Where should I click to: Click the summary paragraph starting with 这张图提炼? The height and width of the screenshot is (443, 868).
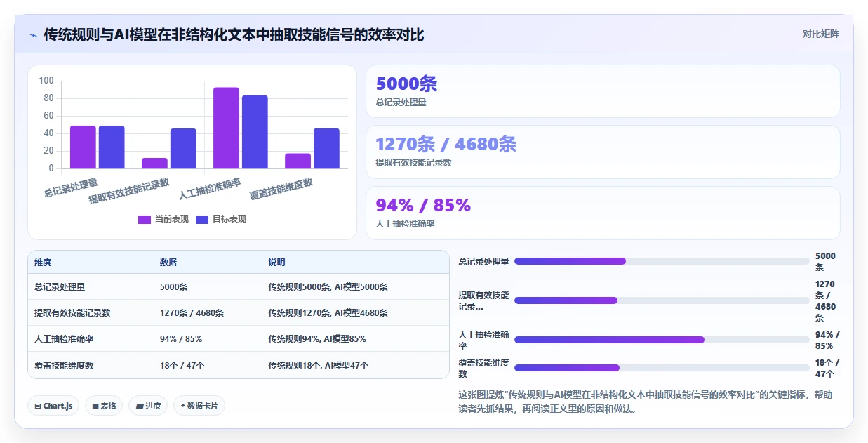645,402
